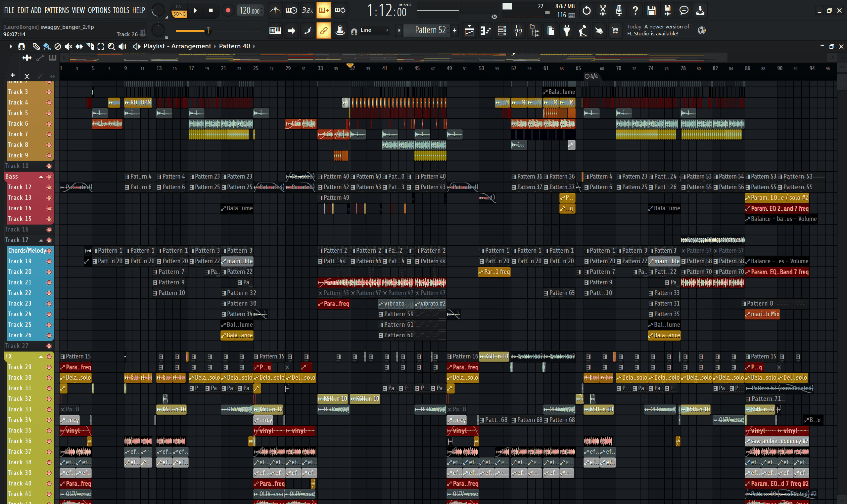Open the playlist view icon
This screenshot has height=504, width=847.
(x=469, y=30)
